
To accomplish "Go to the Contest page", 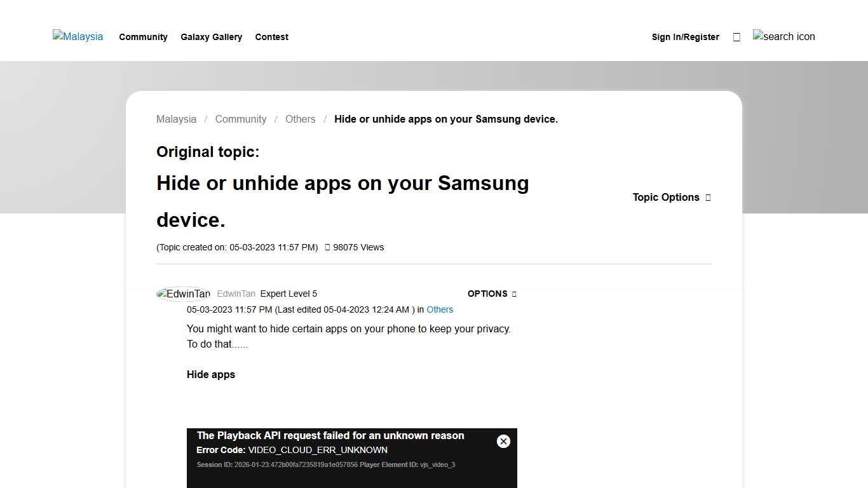I will click(x=271, y=37).
